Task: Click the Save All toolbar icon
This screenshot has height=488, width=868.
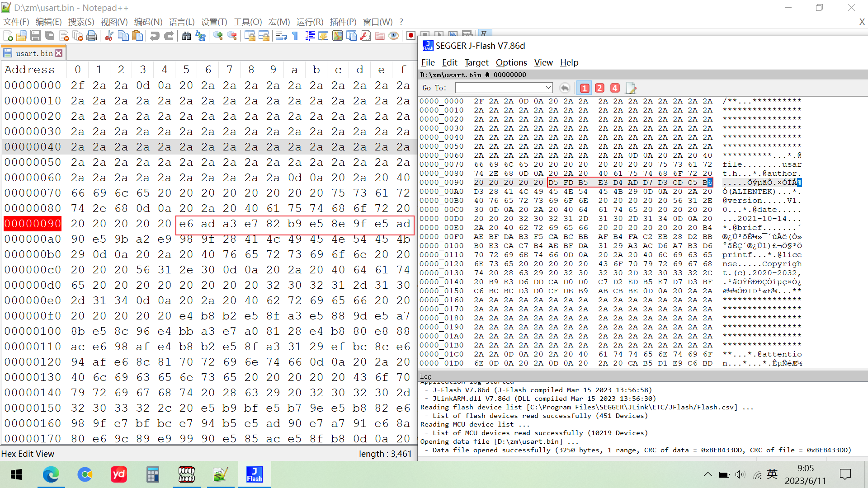Action: pyautogui.click(x=50, y=36)
